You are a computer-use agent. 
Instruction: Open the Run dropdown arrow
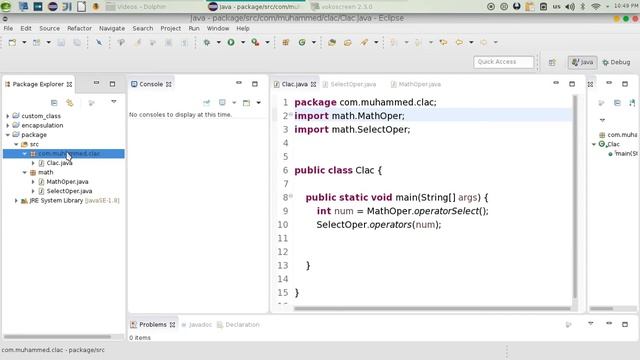coord(243,42)
